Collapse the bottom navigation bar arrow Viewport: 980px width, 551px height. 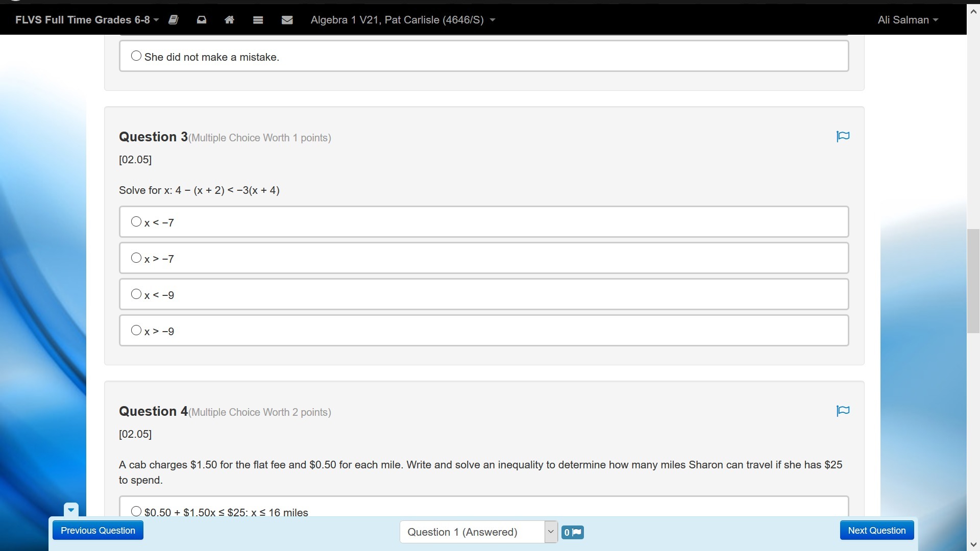point(71,509)
